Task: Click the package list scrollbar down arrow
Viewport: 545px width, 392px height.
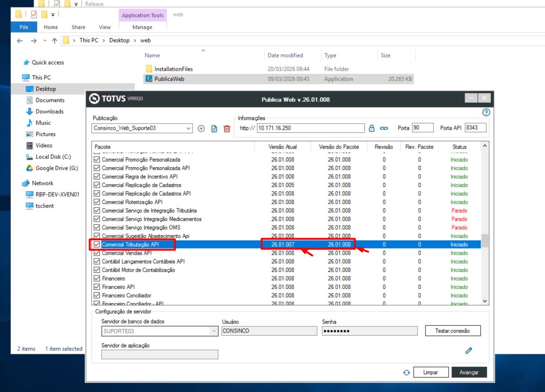Action: coord(485,301)
